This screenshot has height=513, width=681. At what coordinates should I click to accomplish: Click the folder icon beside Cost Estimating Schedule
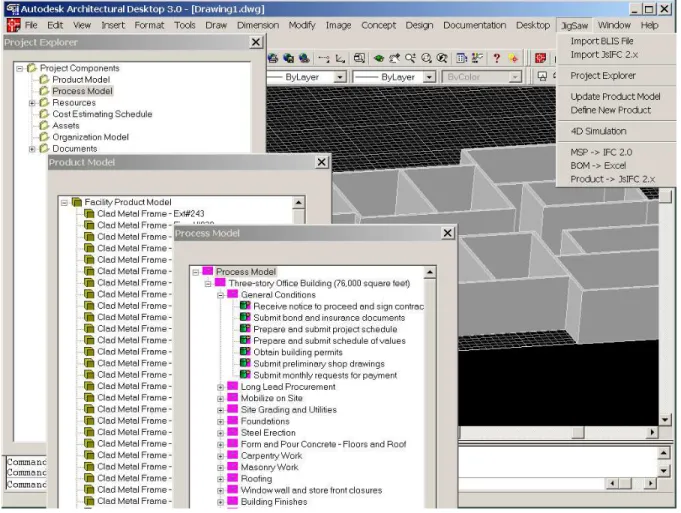(x=44, y=114)
